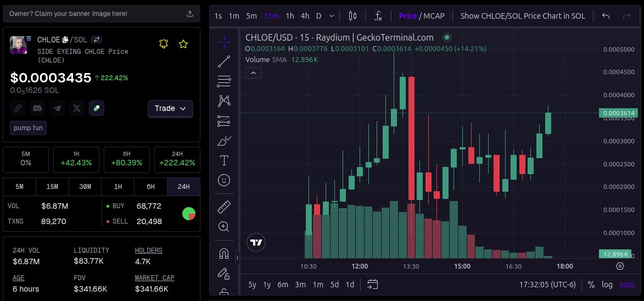This screenshot has height=301, width=644.
Task: Switch chart interval to 1h
Action: tap(290, 16)
